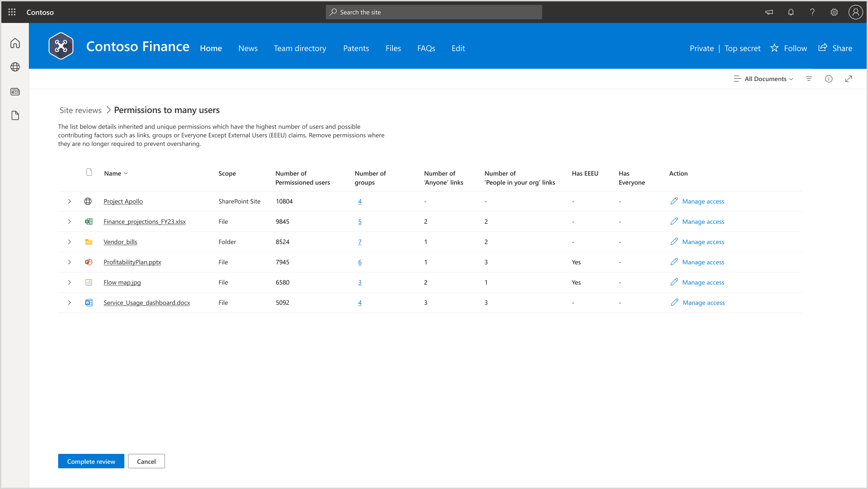Click the megaphone icon in top bar
868x489 pixels.
tap(769, 12)
